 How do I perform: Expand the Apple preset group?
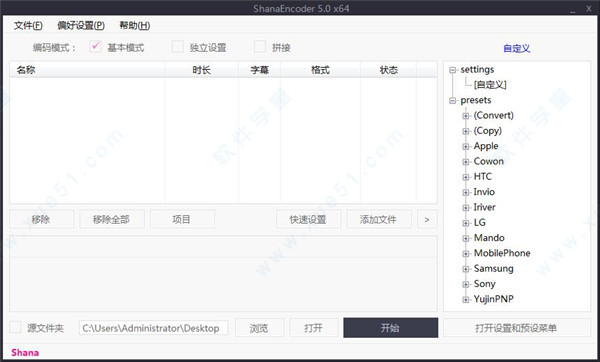coord(466,147)
